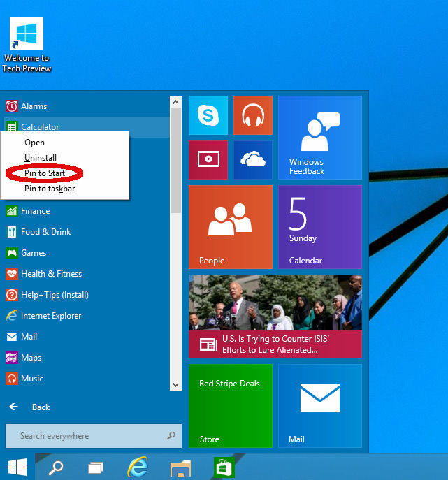Viewport: 448px width, 480px height.
Task: Click the Alarms label in app list
Action: point(34,106)
